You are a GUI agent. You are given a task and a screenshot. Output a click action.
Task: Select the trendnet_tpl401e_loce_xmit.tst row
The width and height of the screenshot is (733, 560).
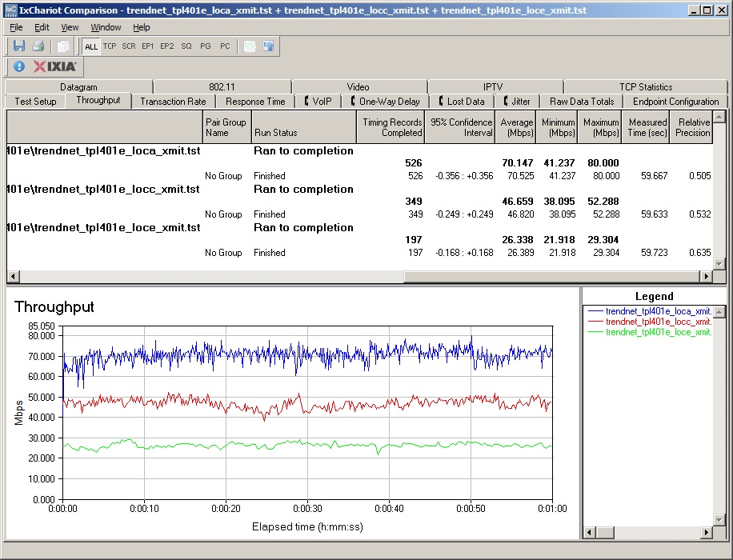(x=359, y=228)
